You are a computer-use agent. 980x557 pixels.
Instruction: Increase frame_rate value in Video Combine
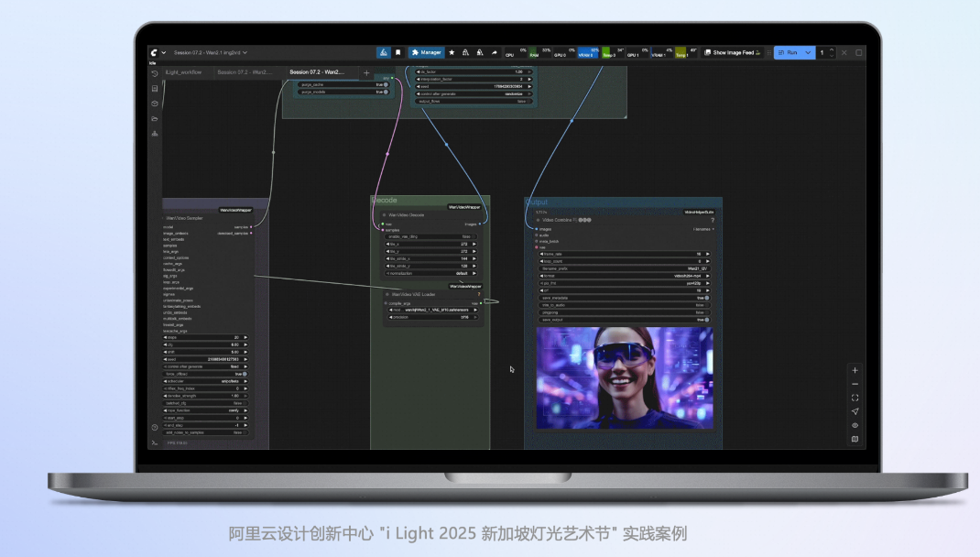click(707, 254)
